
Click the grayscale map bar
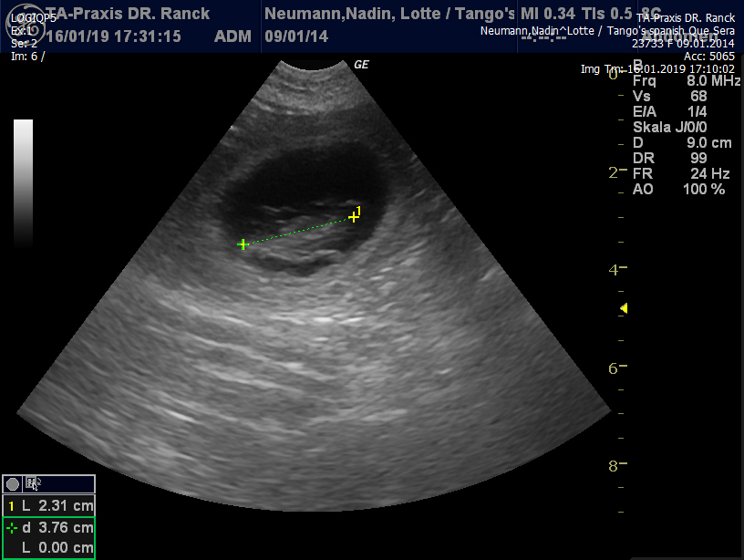[24, 182]
